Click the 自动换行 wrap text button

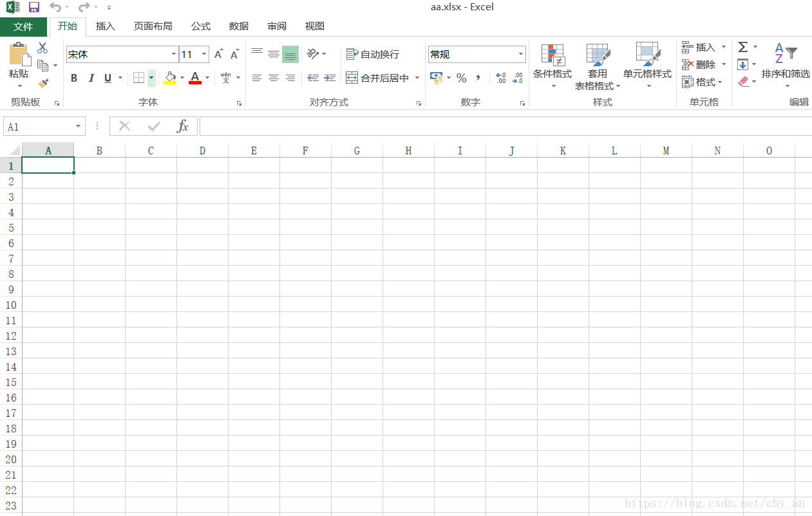(x=373, y=54)
